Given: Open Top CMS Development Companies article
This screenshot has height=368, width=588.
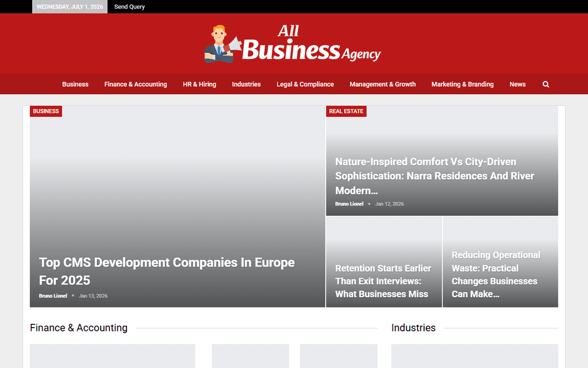Looking at the screenshot, I should (x=167, y=271).
